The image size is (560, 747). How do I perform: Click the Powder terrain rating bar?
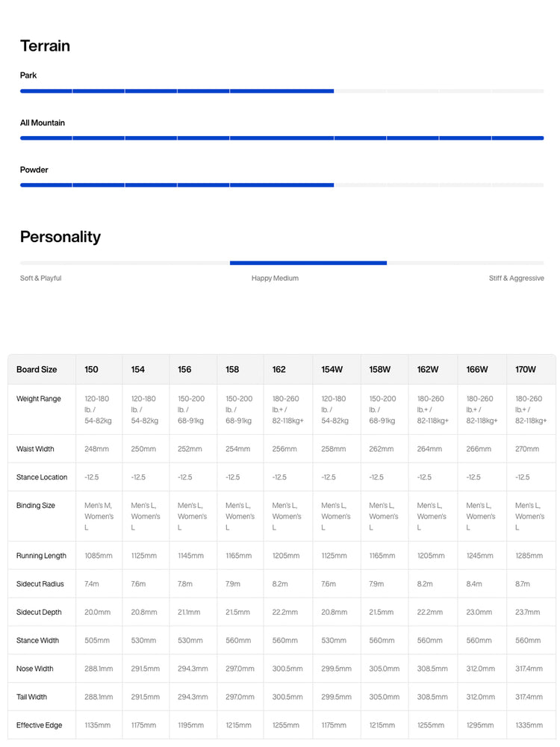282,185
